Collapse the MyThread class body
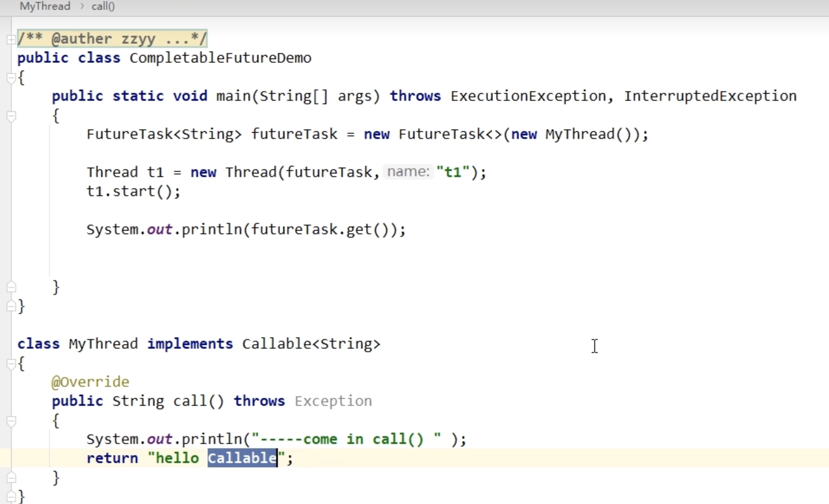This screenshot has height=504, width=829. click(x=11, y=364)
